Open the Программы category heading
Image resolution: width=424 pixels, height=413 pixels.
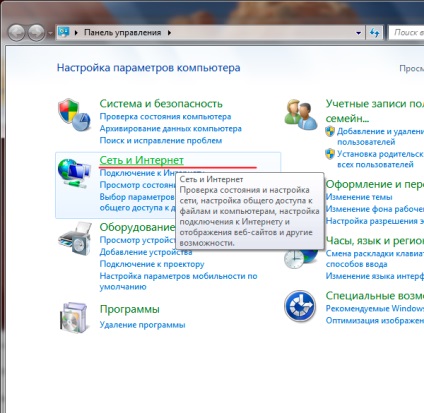coord(130,309)
